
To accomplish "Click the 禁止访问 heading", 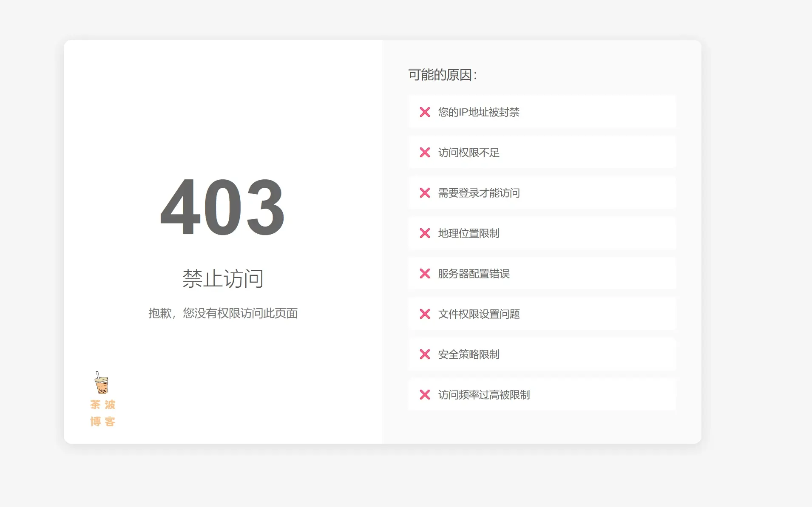I will (223, 278).
